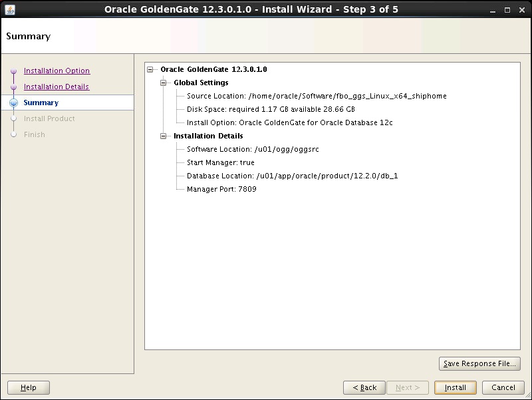This screenshot has height=400, width=532.
Task: Open the Save Response File dialog
Action: (x=479, y=363)
